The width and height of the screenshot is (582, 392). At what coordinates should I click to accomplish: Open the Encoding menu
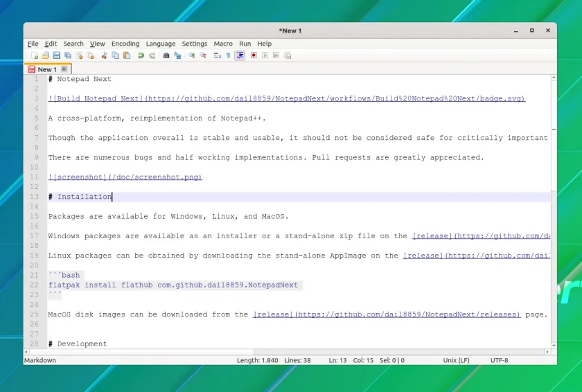pos(125,44)
